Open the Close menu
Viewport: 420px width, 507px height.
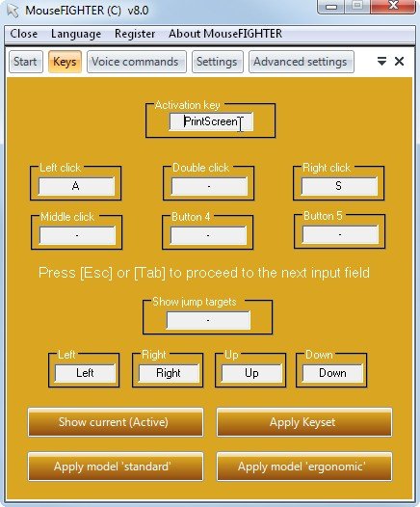tap(23, 34)
